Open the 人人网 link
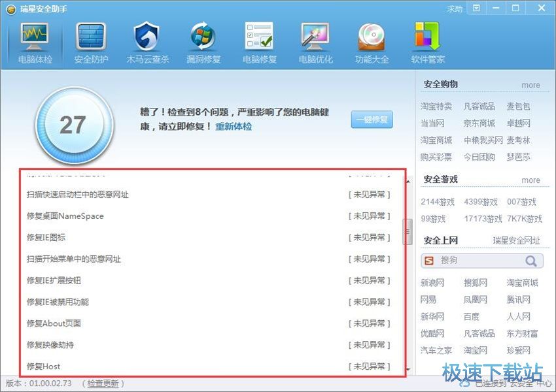 pos(518,317)
